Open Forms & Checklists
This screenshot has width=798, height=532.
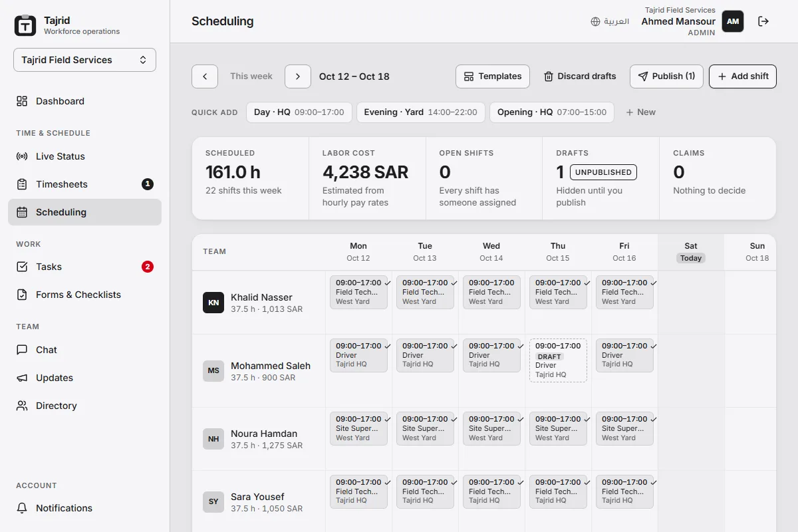[x=84, y=295]
